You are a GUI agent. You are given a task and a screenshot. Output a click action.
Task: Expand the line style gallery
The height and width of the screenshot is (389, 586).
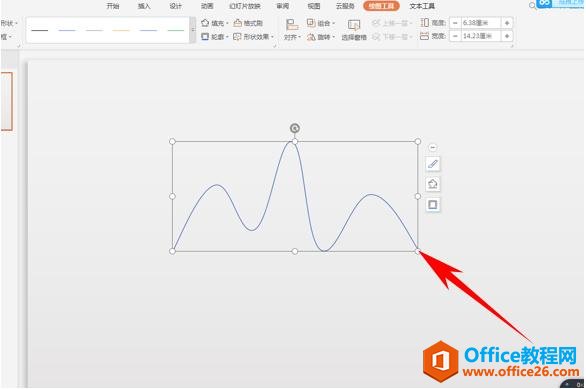pyautogui.click(x=193, y=30)
